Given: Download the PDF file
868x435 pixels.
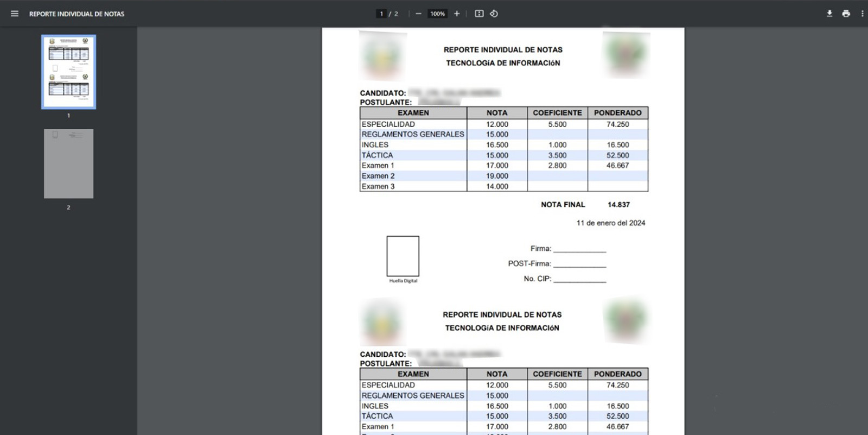Looking at the screenshot, I should click(829, 14).
